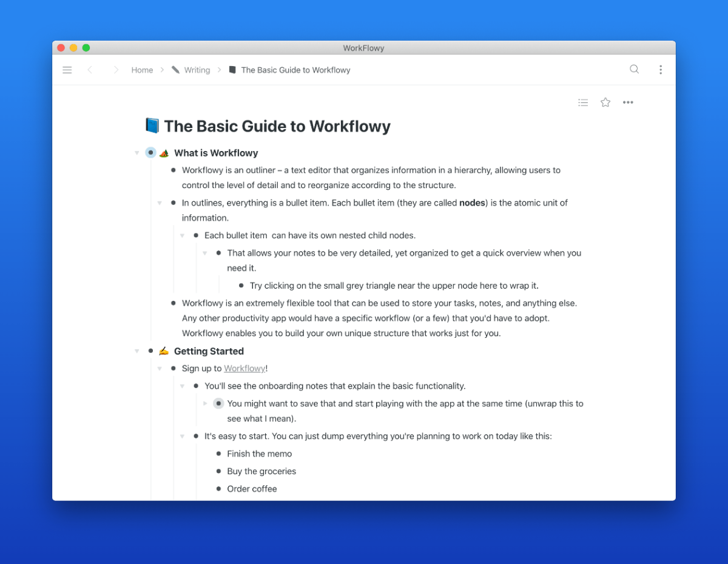728x564 pixels.
Task: Collapse the Getting Started section
Action: [137, 351]
